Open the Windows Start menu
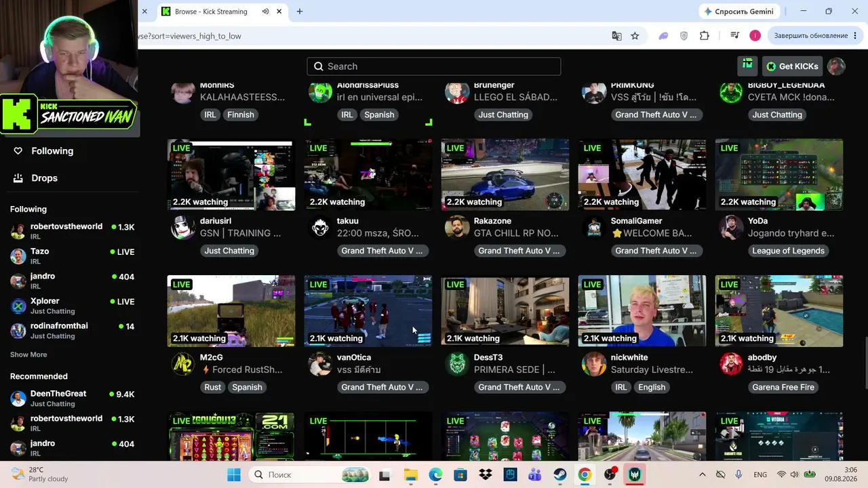The width and height of the screenshot is (868, 488). click(234, 474)
